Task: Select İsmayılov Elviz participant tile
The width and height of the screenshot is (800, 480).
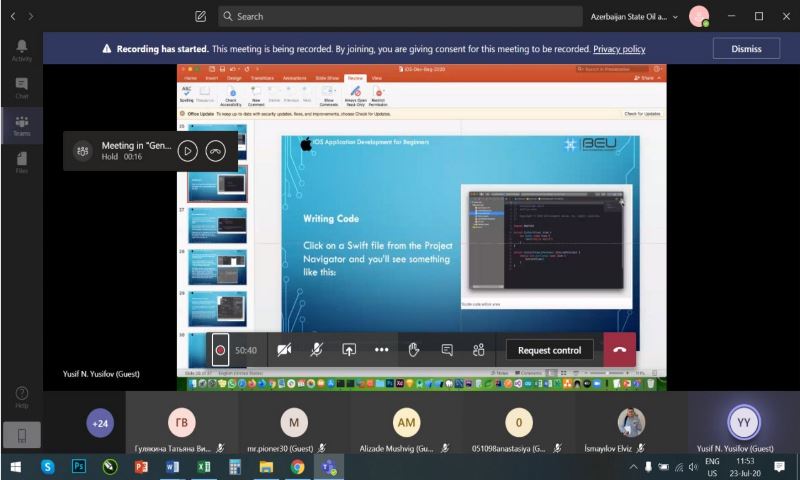Action: 631,423
